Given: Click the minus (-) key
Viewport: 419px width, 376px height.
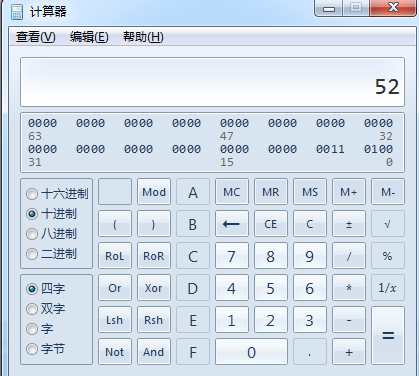Looking at the screenshot, I should 349,320.
